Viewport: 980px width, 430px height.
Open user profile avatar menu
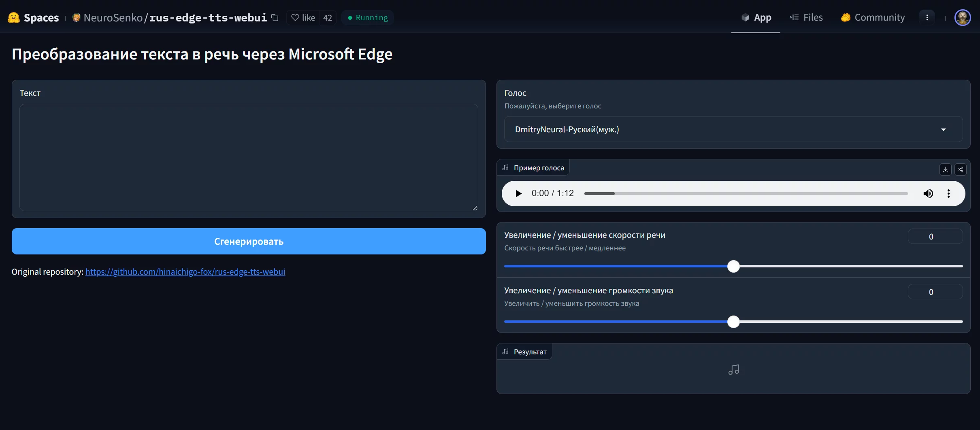(963, 17)
